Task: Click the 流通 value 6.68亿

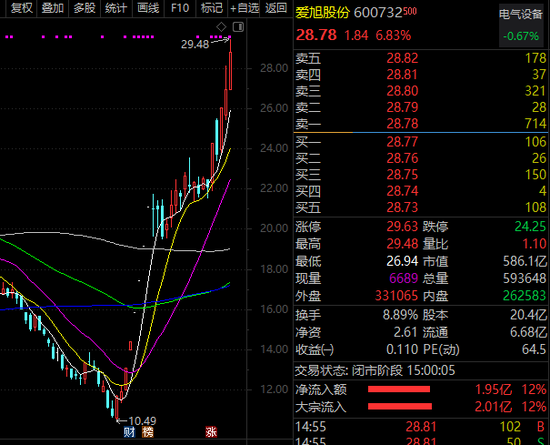Action: point(528,332)
